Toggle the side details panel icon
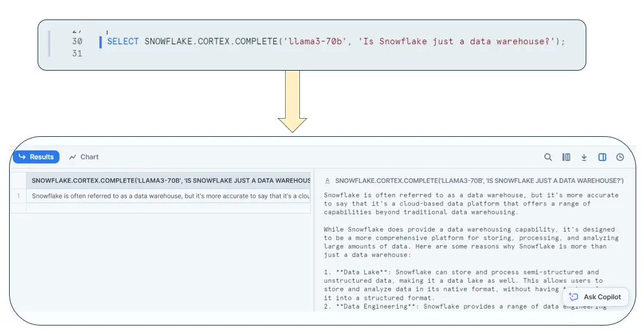The width and height of the screenshot is (644, 334). pos(602,157)
